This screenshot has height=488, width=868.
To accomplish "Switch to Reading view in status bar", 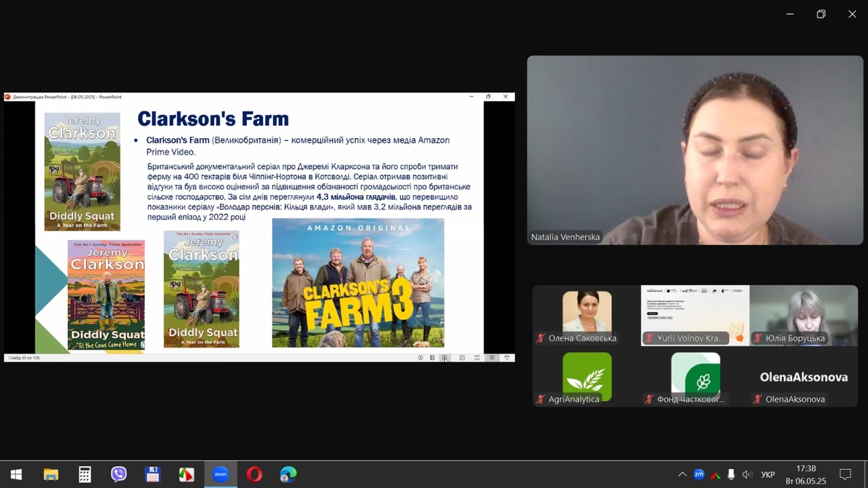I will point(492,358).
